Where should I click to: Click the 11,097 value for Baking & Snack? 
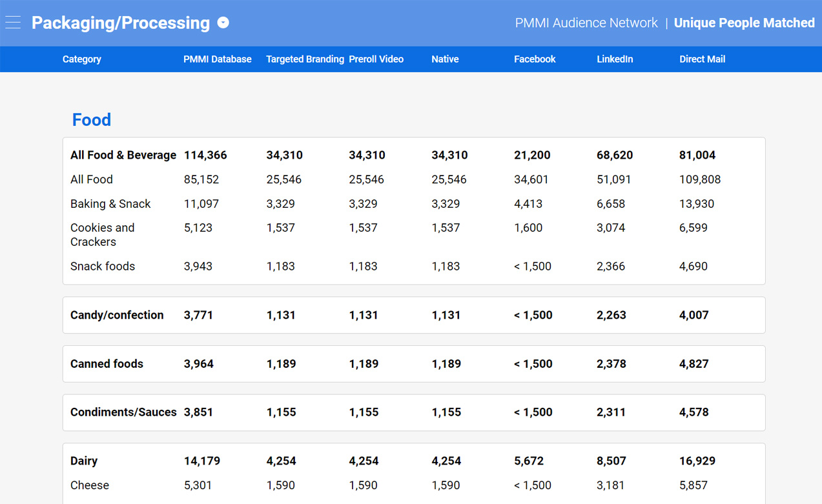pos(201,204)
